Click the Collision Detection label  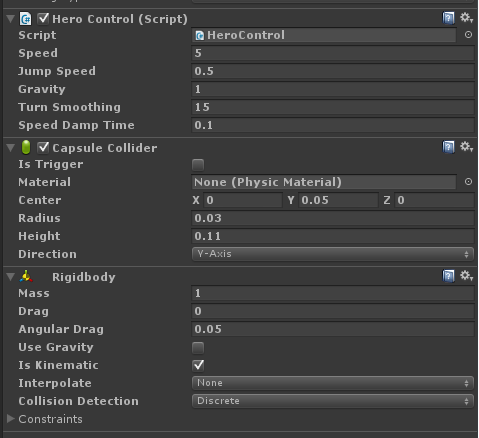click(x=78, y=401)
